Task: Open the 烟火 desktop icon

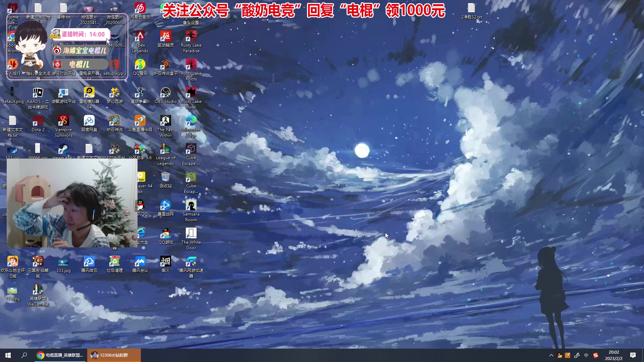Action: click(165, 264)
